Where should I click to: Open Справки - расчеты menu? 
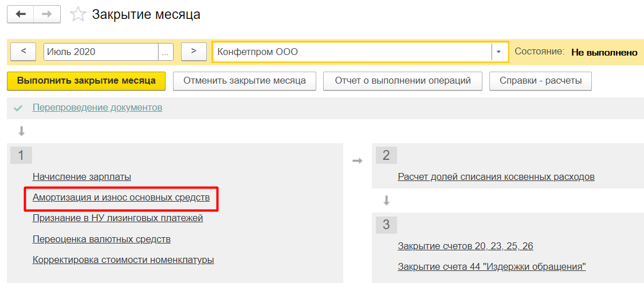click(x=540, y=81)
